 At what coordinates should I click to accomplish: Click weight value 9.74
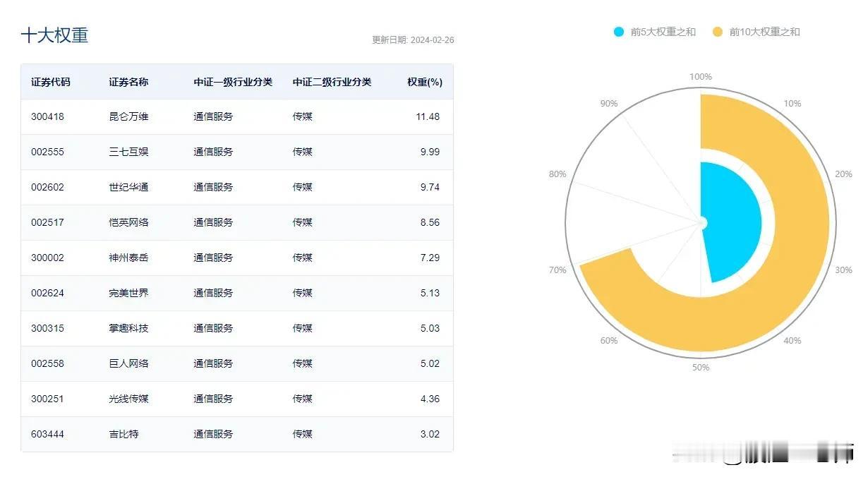coord(430,187)
